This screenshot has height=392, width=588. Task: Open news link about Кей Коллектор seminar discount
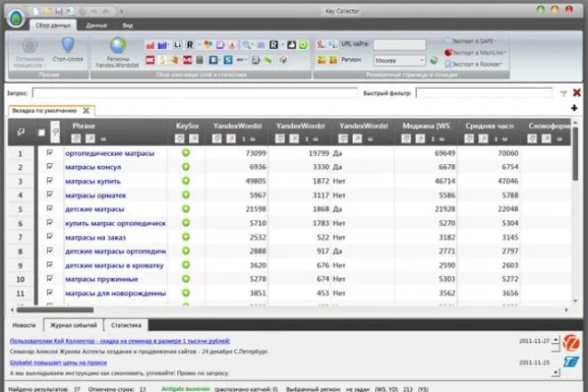click(119, 341)
